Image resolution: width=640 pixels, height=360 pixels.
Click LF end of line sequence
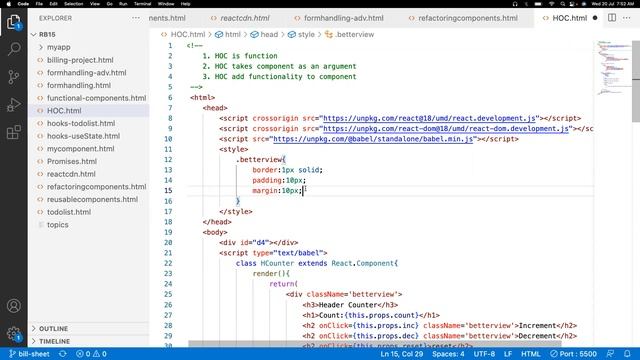pos(508,354)
